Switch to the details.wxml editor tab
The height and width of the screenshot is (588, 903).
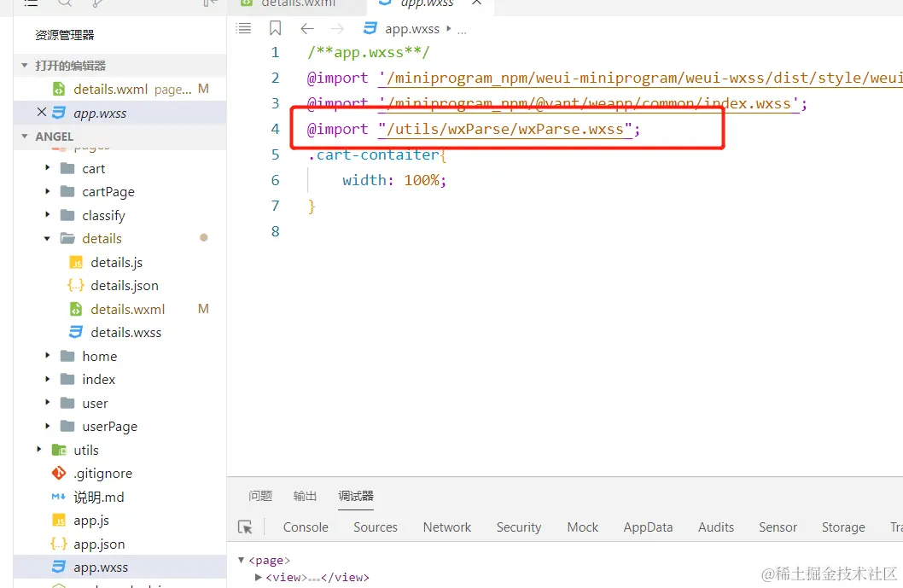tap(298, 3)
